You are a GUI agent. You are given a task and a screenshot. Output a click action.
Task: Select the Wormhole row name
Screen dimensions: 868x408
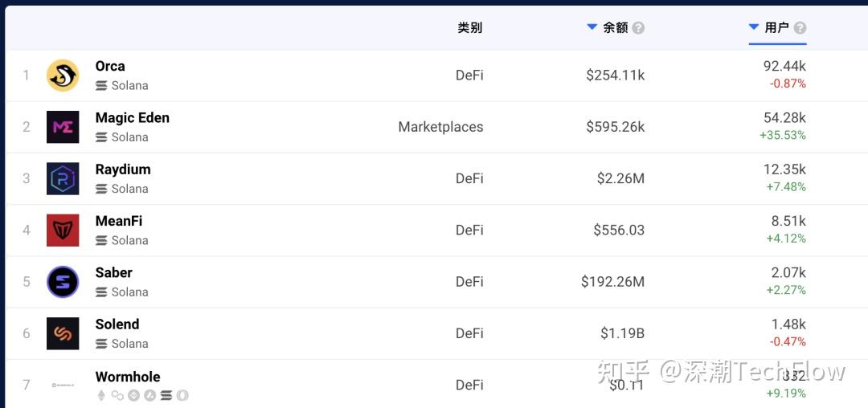[128, 377]
